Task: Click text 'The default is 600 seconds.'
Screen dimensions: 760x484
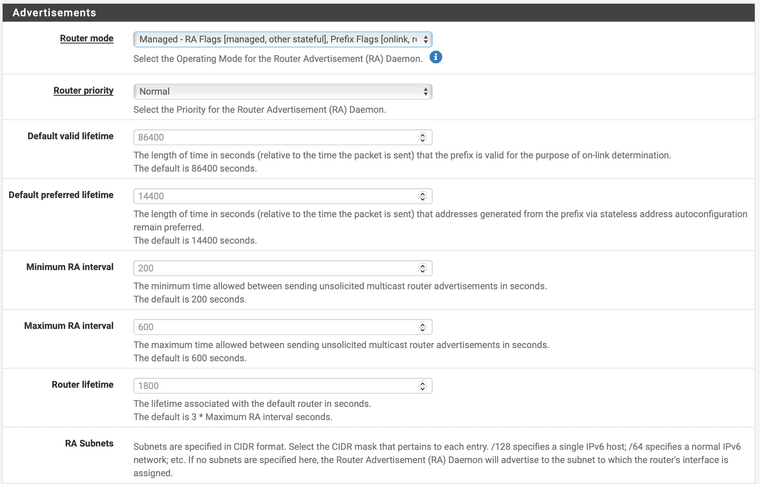Action: coord(190,358)
